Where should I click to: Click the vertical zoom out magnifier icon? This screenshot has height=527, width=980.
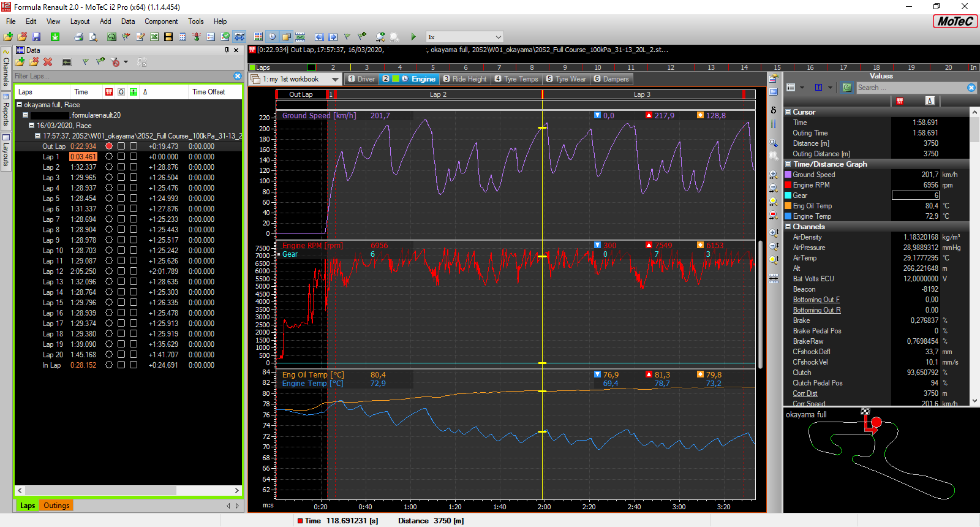coord(774,246)
